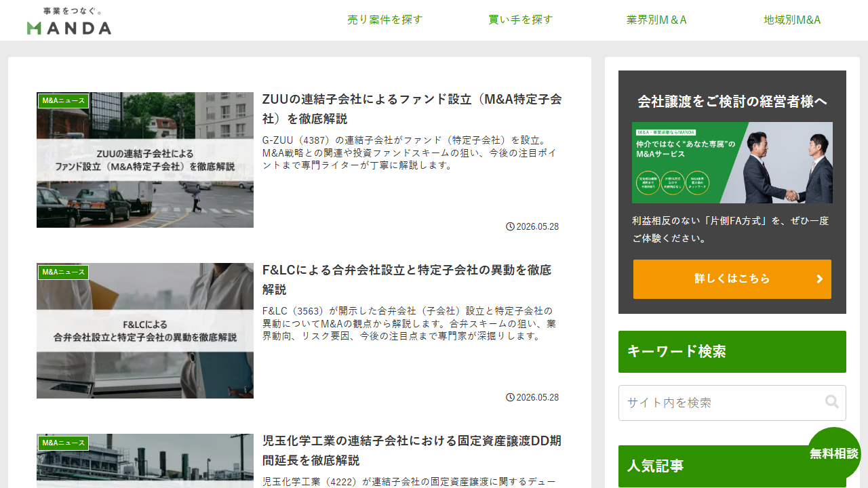
Task: Click the clock icon beside F&LC article date
Action: (x=510, y=397)
